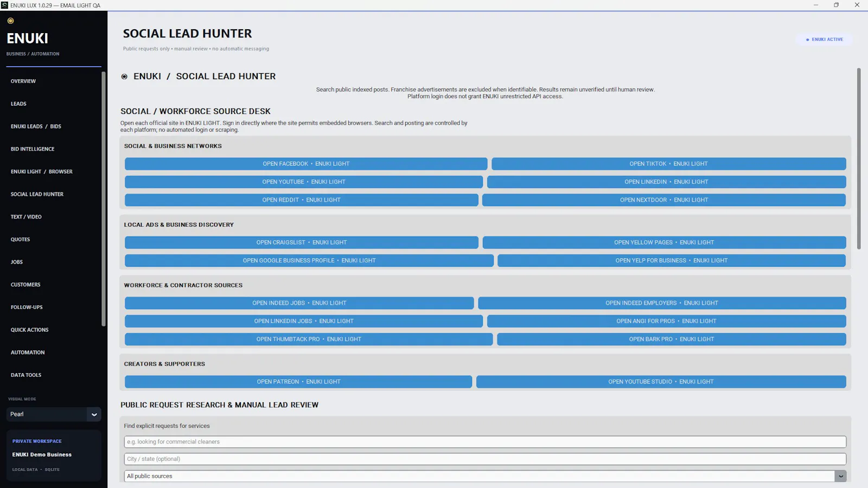Screen dimensions: 868x488
Task: Open the Leads section in the sidebar
Action: pyautogui.click(x=18, y=104)
